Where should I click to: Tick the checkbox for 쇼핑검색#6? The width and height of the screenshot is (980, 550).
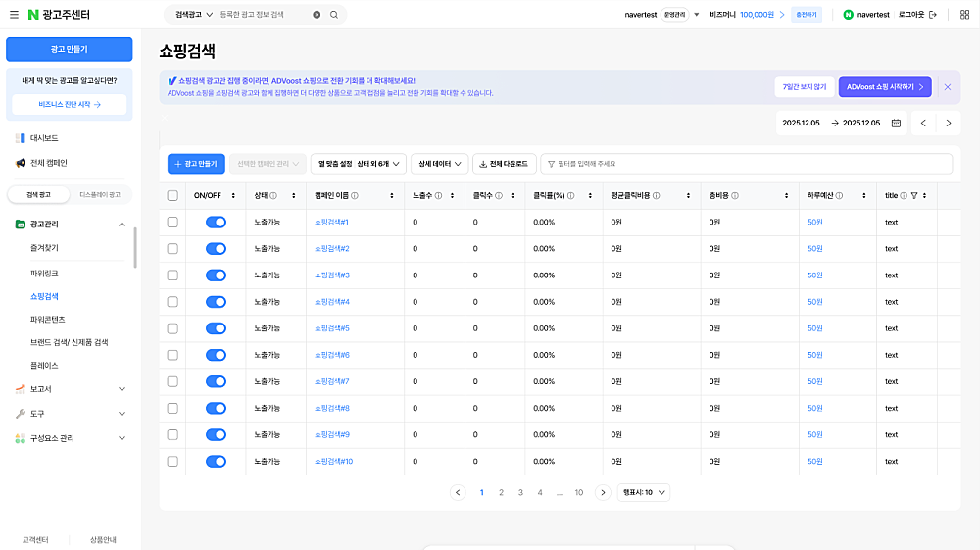click(x=172, y=355)
